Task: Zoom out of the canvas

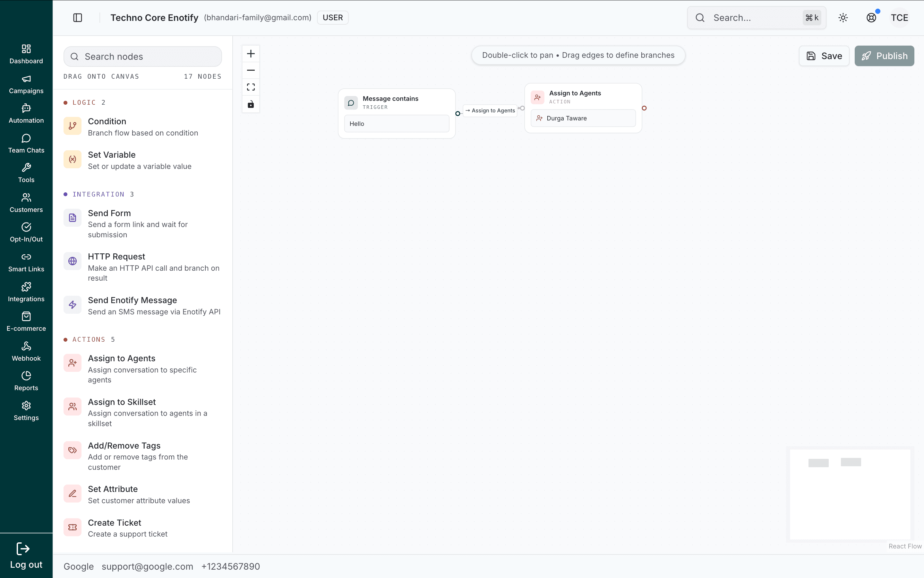Action: point(251,70)
